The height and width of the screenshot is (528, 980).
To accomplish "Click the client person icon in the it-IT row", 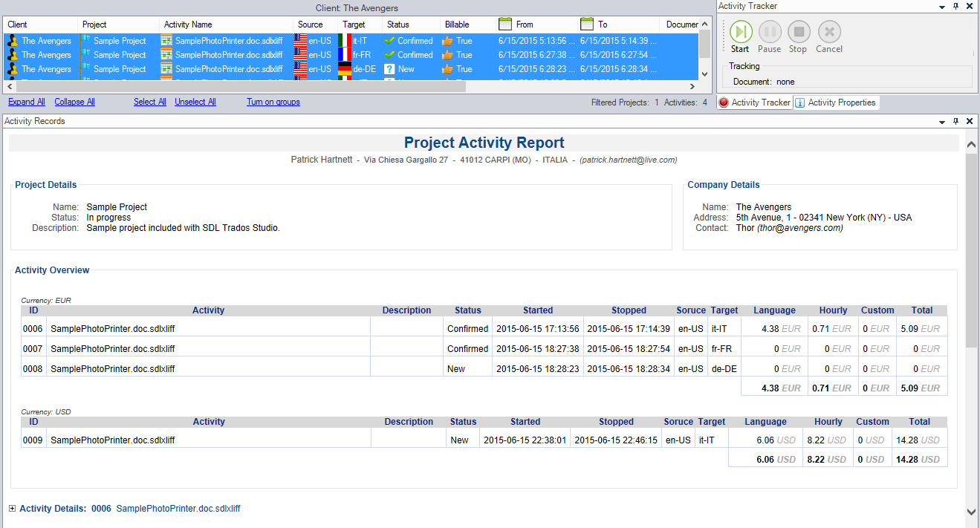I will pos(13,41).
